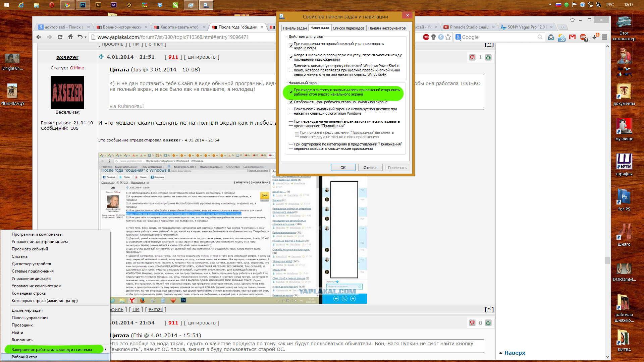
Task: Show hidden system tray icons arrow
Action: click(x=550, y=5)
